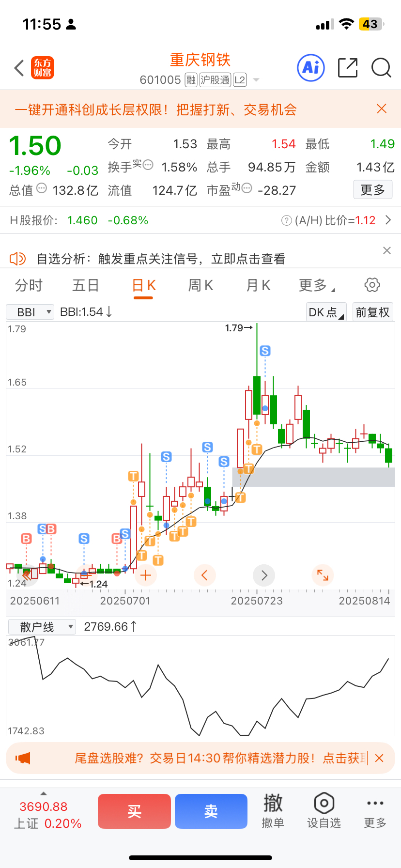The width and height of the screenshot is (401, 868).
Task: Tap the L2 level badge
Action: [x=240, y=80]
